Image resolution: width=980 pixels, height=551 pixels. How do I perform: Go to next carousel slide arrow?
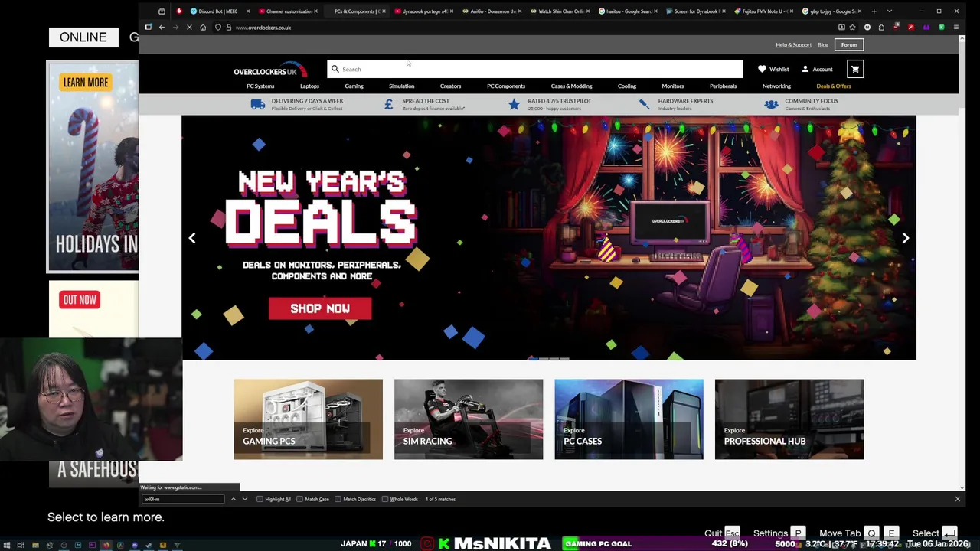click(905, 238)
